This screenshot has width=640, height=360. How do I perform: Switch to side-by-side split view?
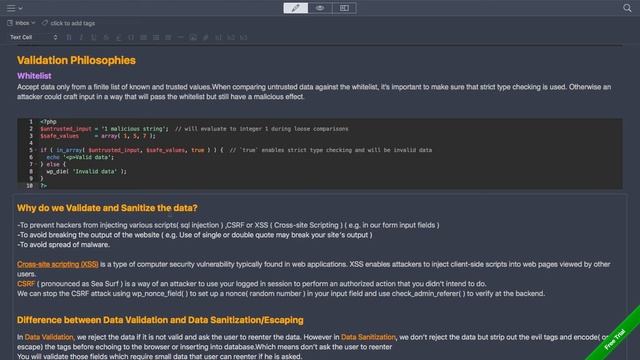[x=344, y=8]
